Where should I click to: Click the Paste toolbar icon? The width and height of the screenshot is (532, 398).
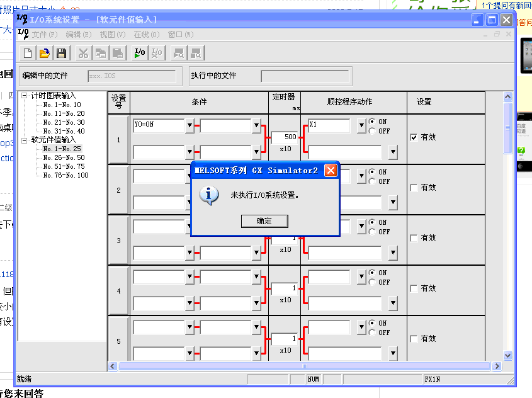118,54
